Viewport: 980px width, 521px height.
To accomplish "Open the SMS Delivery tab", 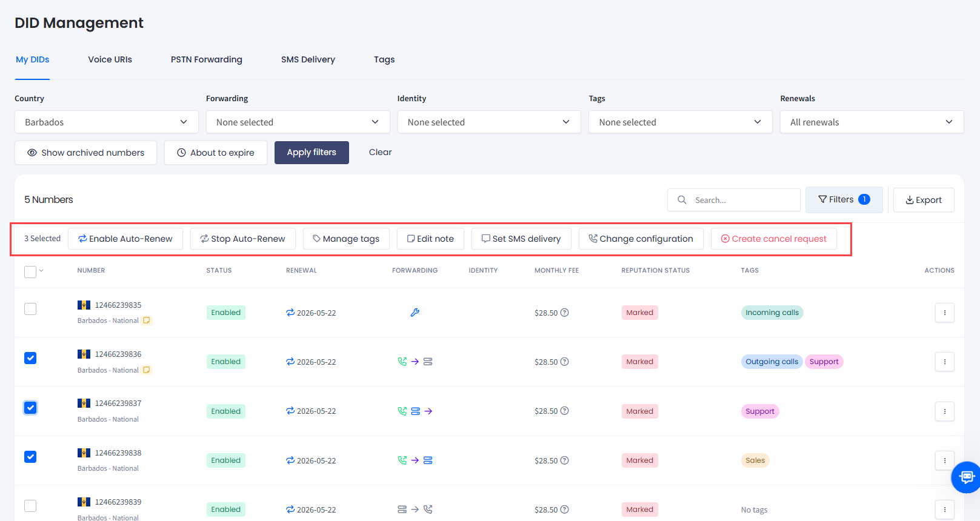I will 308,59.
